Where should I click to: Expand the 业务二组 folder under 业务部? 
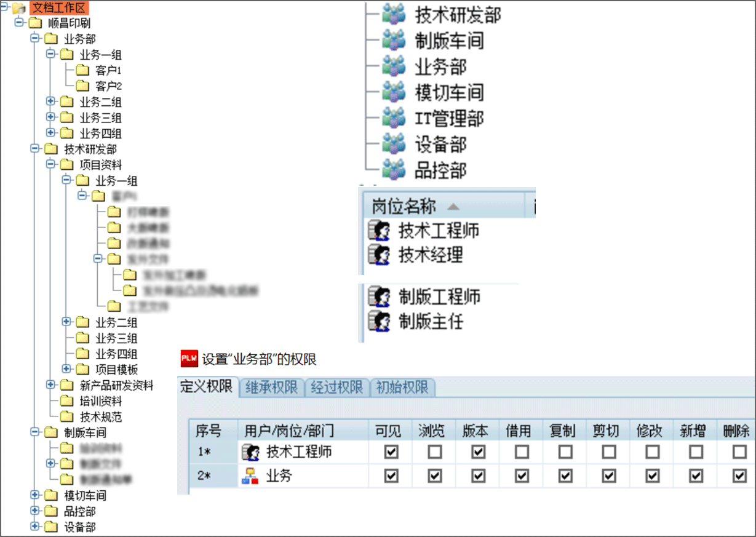tap(51, 101)
